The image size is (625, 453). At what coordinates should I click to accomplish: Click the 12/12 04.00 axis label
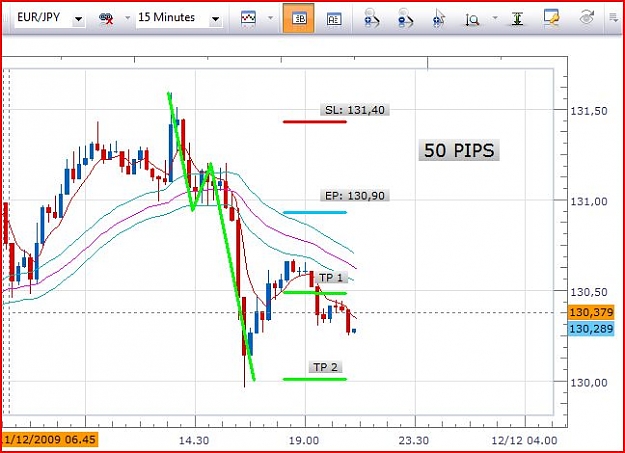(x=524, y=441)
